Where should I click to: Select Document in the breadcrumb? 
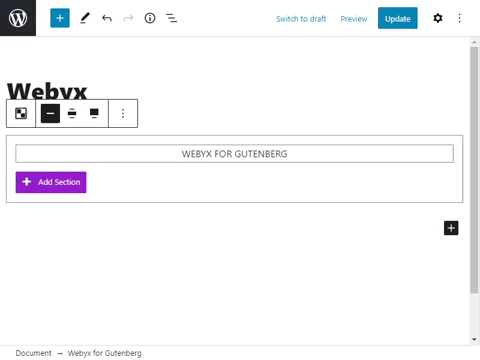pos(34,353)
